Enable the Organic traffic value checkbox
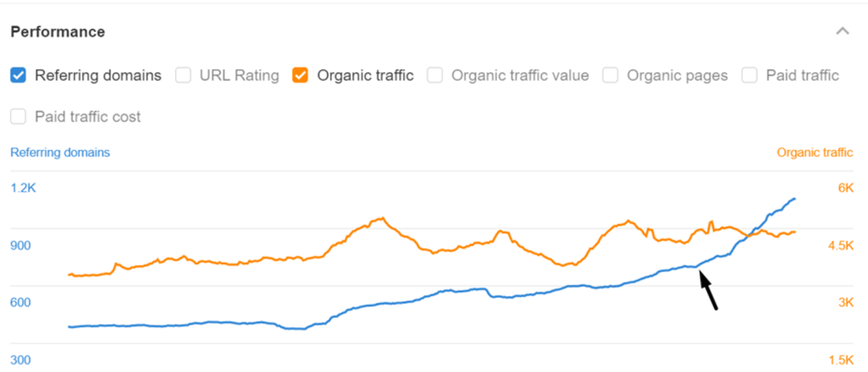The image size is (868, 372). (435, 76)
